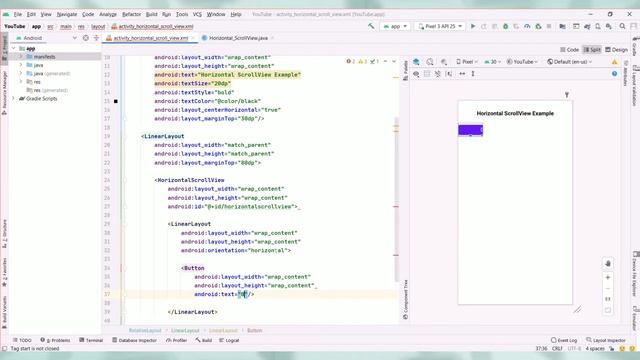Open the VCS menu

coord(197,14)
